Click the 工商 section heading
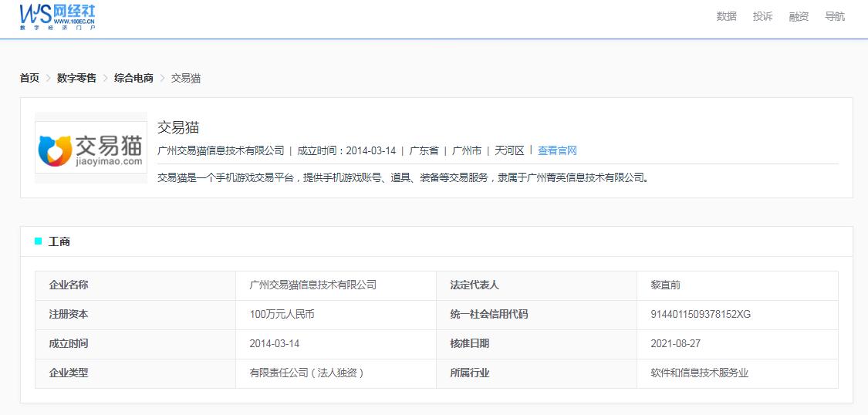868x415 pixels. pos(59,241)
